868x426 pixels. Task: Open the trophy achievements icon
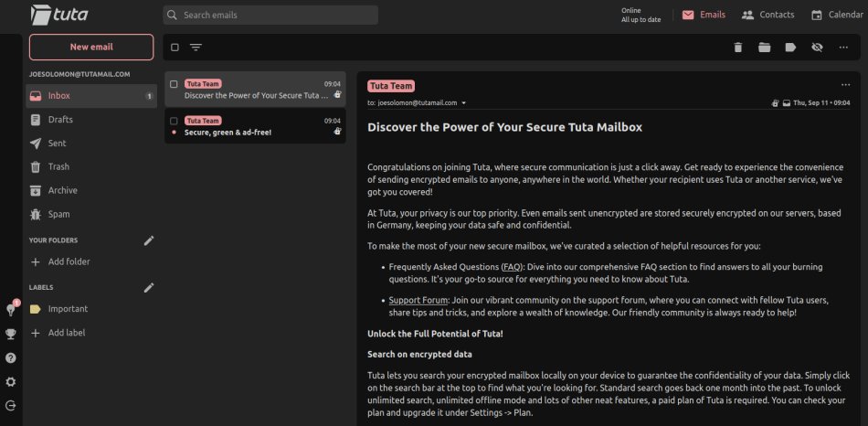[11, 334]
